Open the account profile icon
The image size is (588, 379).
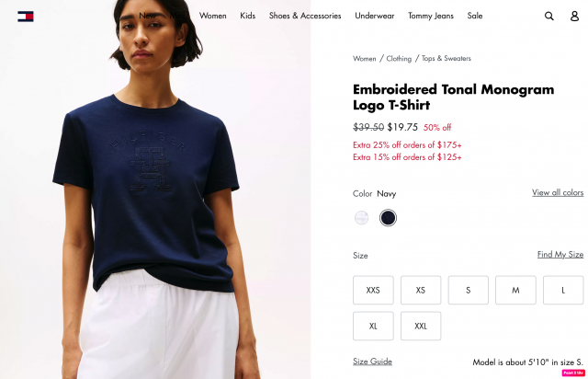pos(574,16)
